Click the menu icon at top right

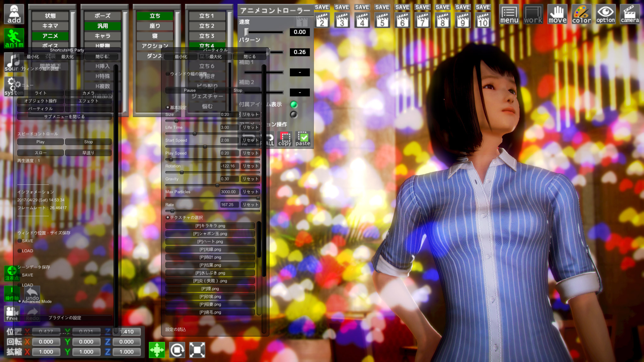pos(509,14)
